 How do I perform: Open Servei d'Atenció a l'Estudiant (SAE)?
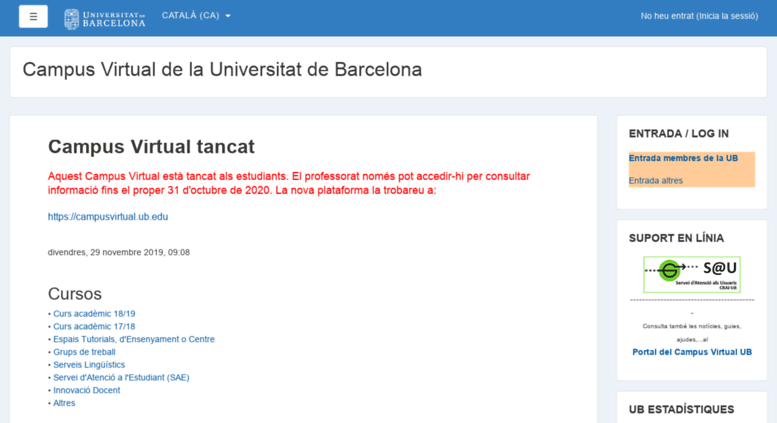click(x=121, y=377)
